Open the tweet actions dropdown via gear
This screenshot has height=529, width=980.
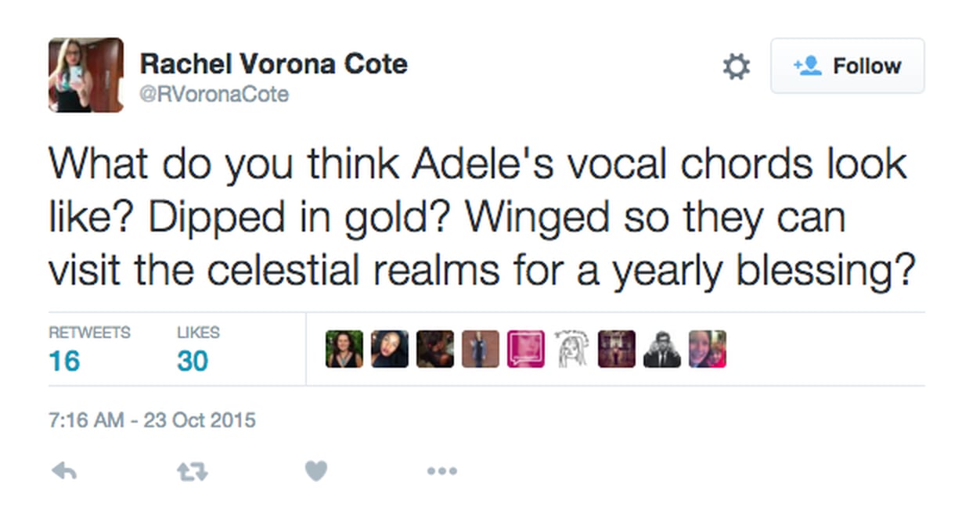pos(736,67)
